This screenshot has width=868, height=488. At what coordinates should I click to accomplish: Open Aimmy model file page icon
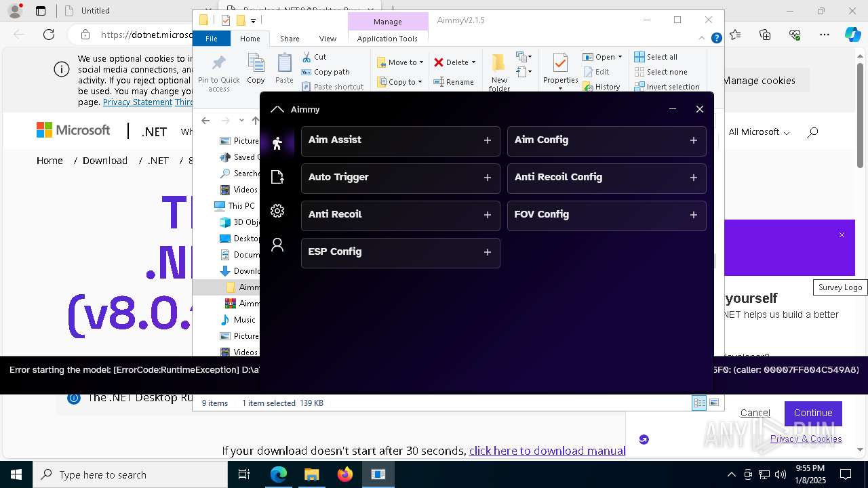click(277, 177)
